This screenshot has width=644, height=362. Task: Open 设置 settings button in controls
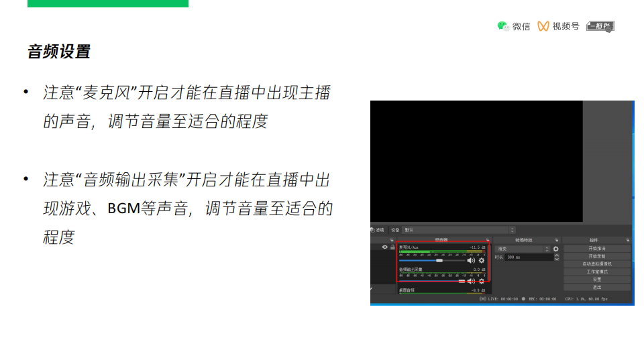tap(597, 280)
